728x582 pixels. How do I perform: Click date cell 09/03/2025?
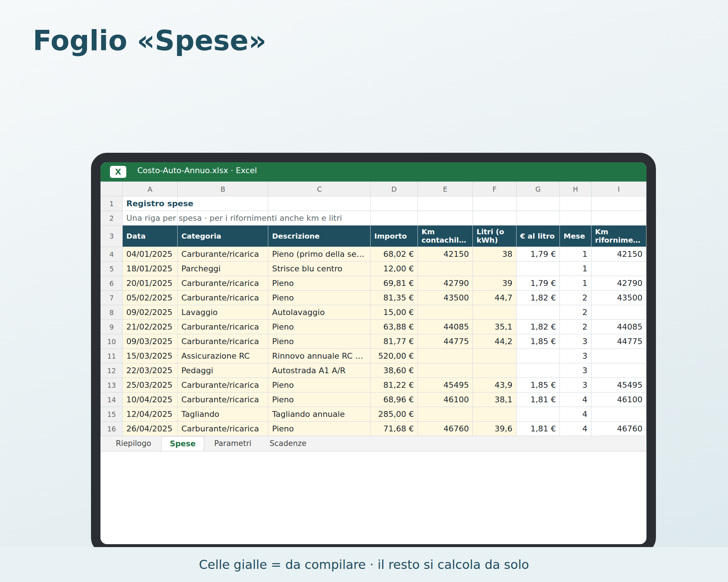(150, 342)
